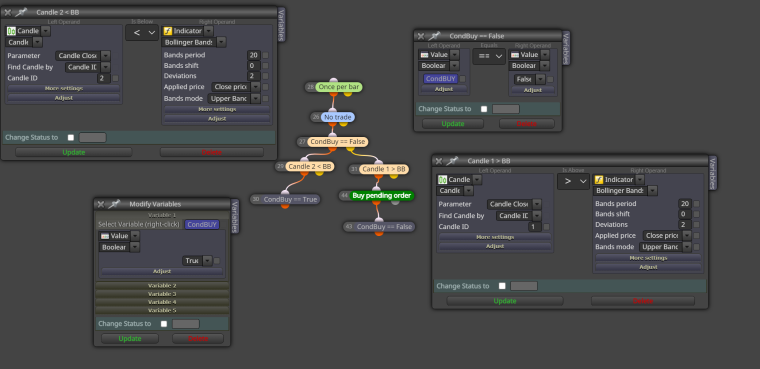Click Candle icon in Candle 2 < BB left operand

coord(11,31)
